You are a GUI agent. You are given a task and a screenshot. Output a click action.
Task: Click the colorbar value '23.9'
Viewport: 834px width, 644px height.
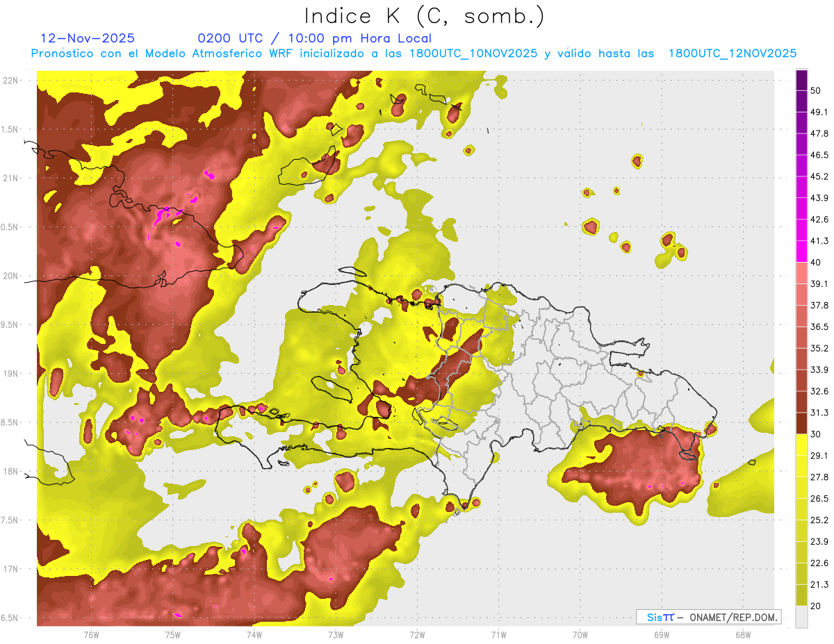(819, 542)
